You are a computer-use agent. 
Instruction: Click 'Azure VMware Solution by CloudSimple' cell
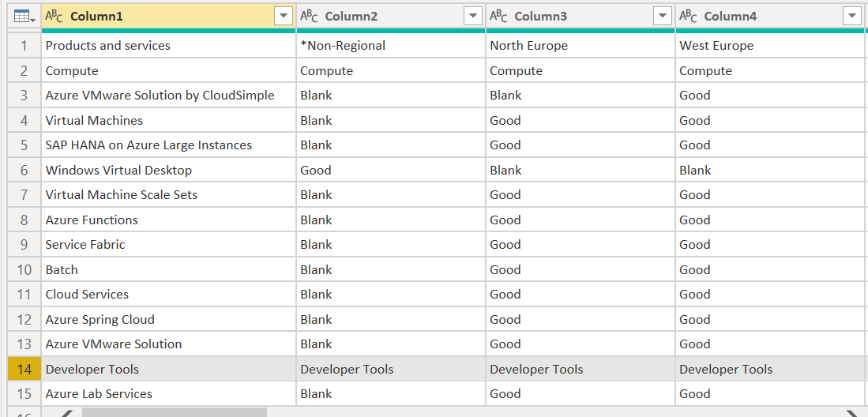(169, 96)
